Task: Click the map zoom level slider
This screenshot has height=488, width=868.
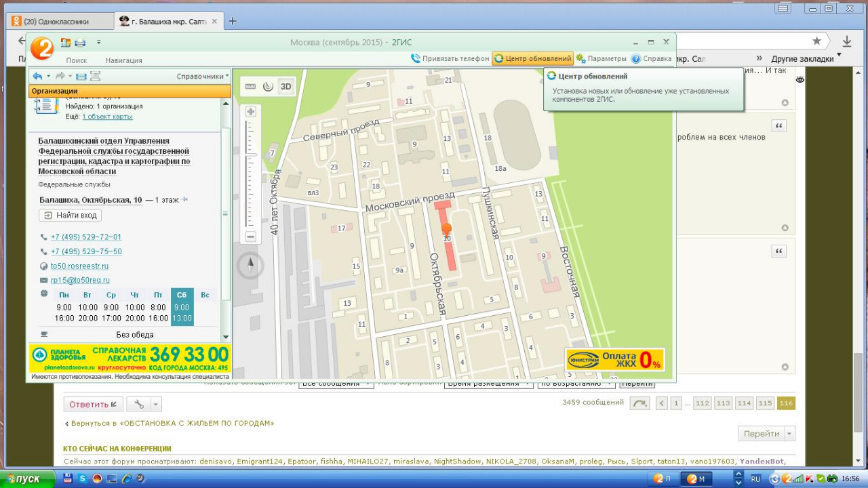Action: 250,174
